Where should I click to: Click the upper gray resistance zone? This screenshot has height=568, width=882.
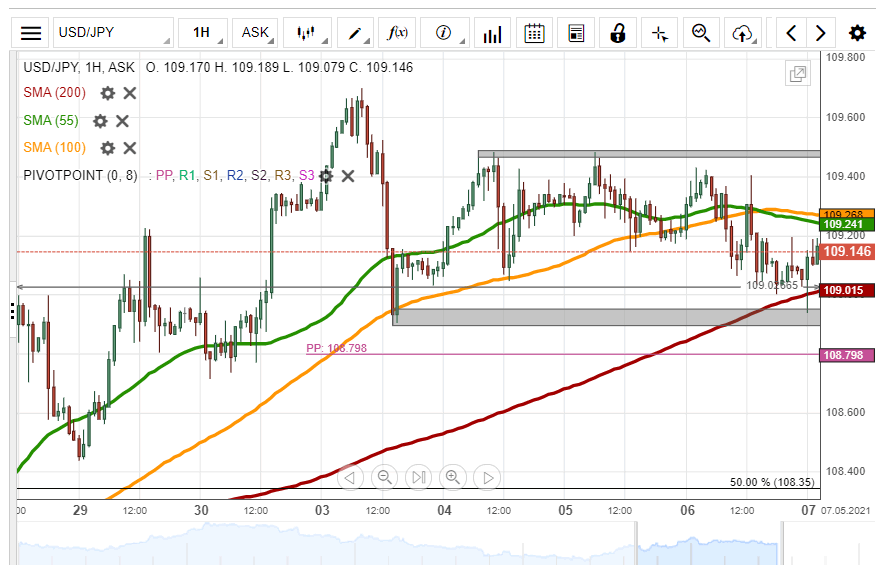[649, 154]
